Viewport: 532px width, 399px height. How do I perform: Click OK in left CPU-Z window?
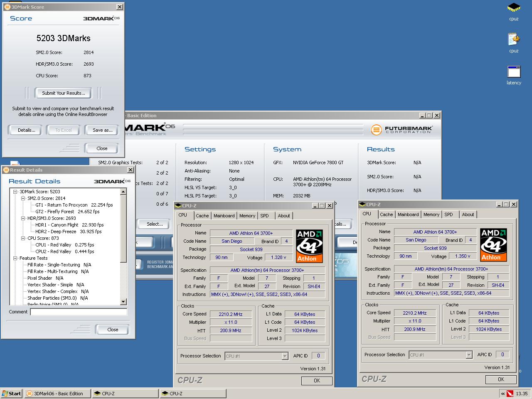pyautogui.click(x=317, y=380)
